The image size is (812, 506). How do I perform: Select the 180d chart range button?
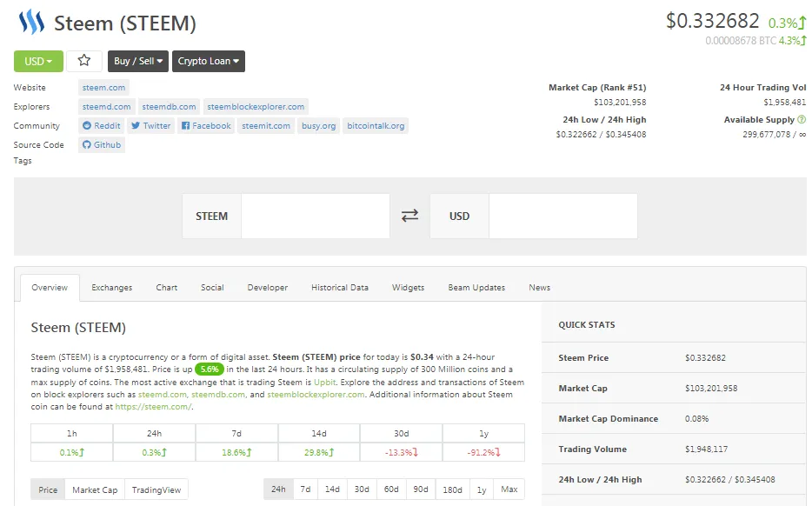(452, 489)
